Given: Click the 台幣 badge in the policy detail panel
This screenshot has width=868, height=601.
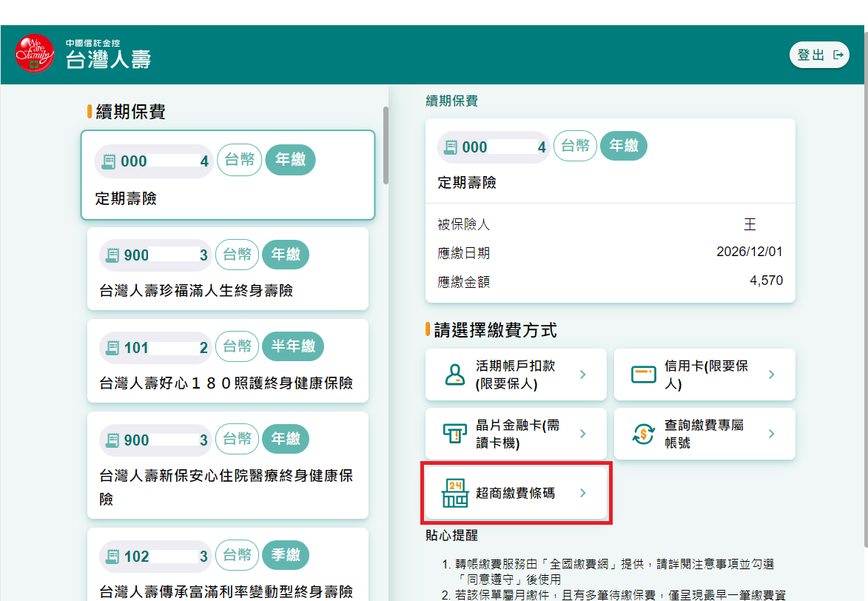Looking at the screenshot, I should [x=575, y=146].
